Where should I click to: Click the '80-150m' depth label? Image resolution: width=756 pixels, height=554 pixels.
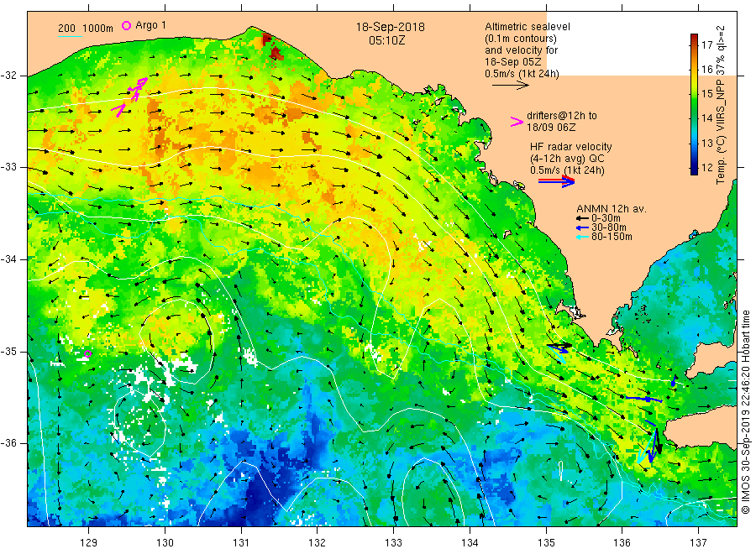[x=612, y=237]
